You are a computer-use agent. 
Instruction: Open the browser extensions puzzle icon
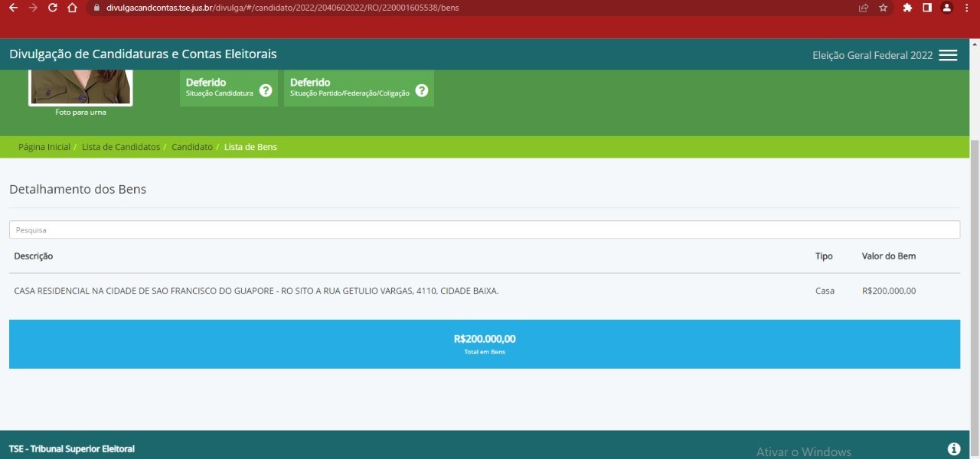tap(907, 8)
